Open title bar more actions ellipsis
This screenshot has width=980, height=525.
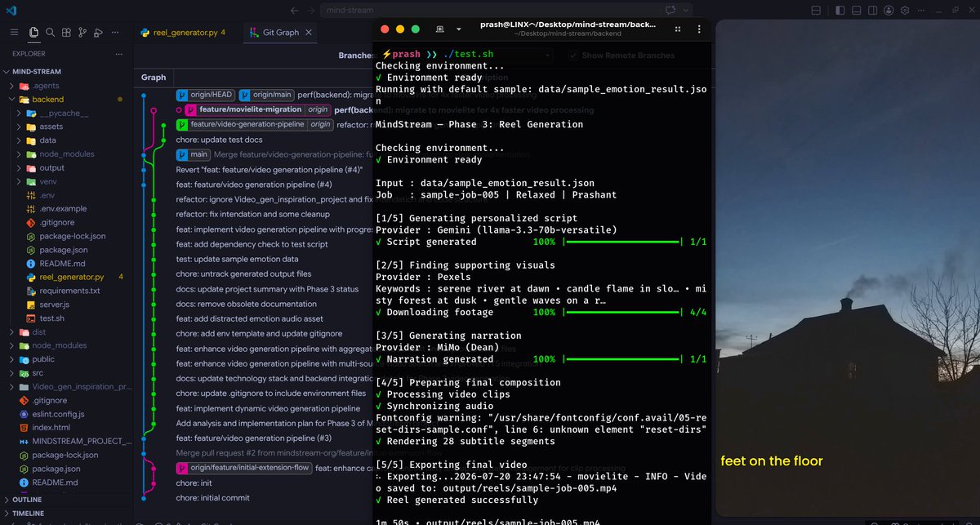(922, 11)
